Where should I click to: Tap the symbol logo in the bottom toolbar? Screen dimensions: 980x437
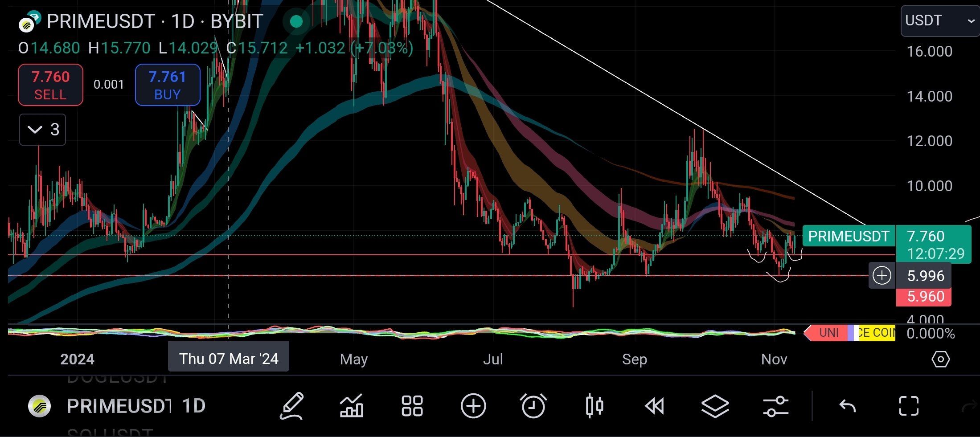tap(39, 406)
